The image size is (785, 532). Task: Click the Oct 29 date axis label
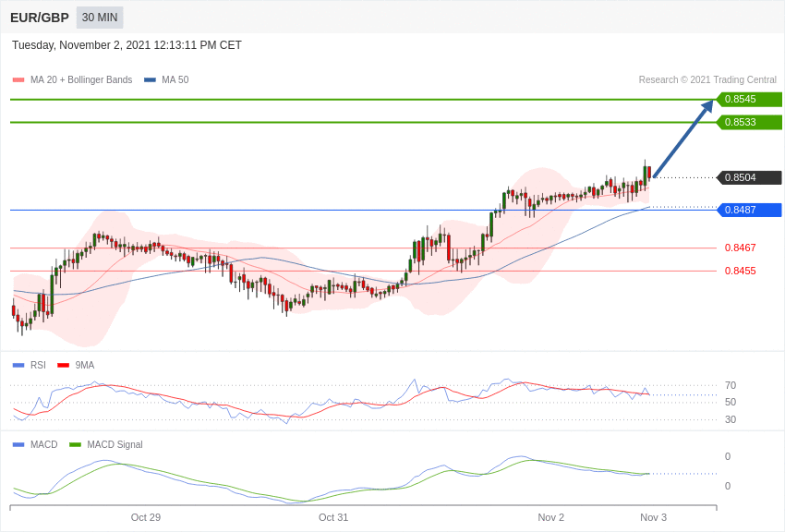146,517
